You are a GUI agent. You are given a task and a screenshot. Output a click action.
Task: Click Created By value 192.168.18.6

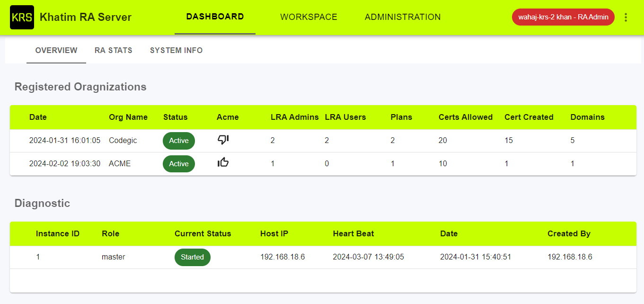point(570,257)
